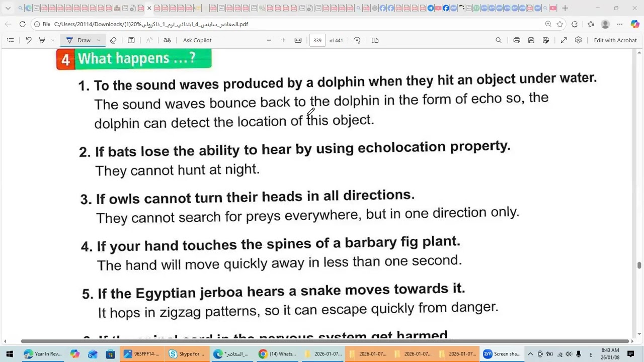Open the Highlight tool color dropdown
644x362 pixels.
pos(52,40)
